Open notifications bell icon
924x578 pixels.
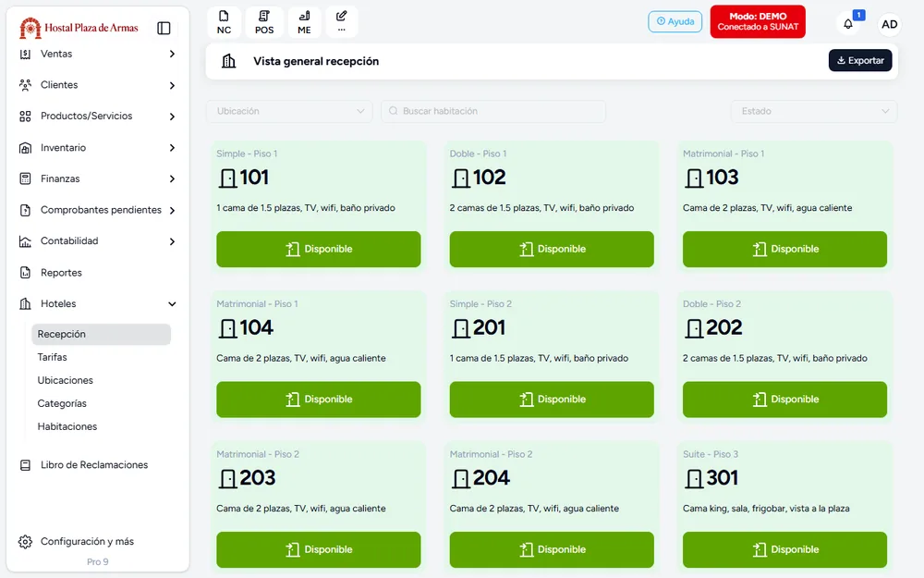[x=848, y=24]
